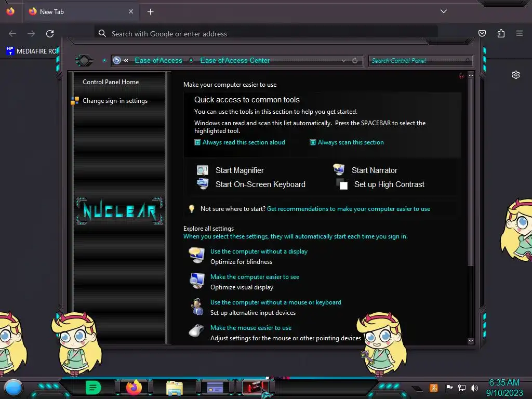
Task: Click the help icon in the Control Panel window corner
Action: [x=461, y=75]
